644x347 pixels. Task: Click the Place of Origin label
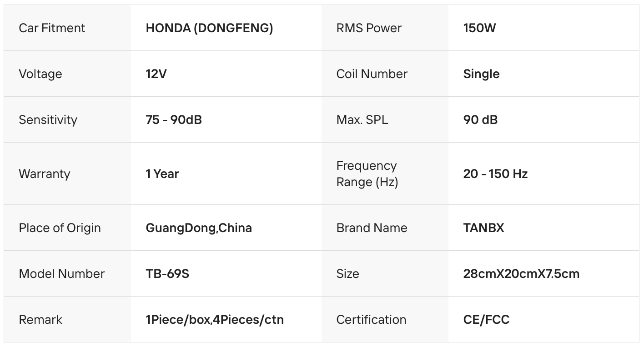click(60, 228)
